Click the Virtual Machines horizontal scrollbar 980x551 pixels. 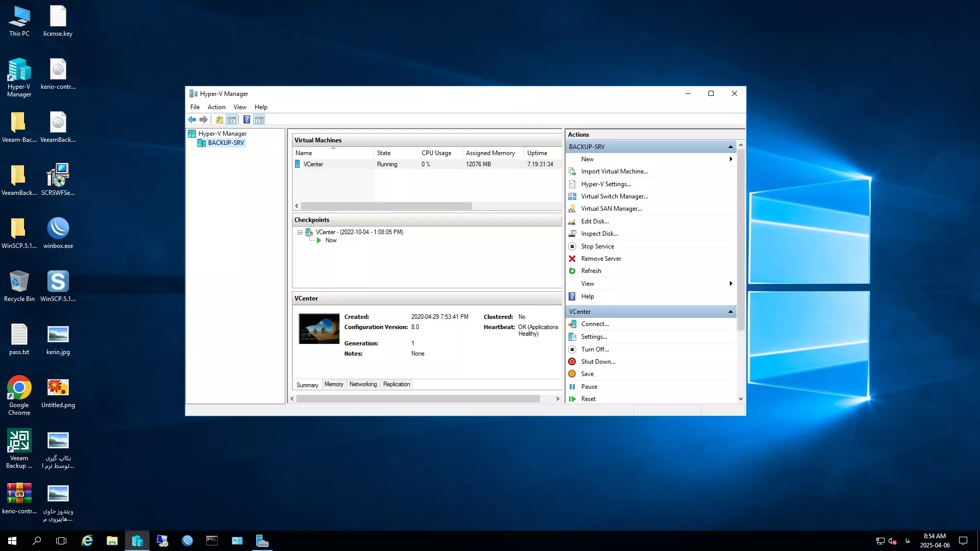click(x=386, y=206)
